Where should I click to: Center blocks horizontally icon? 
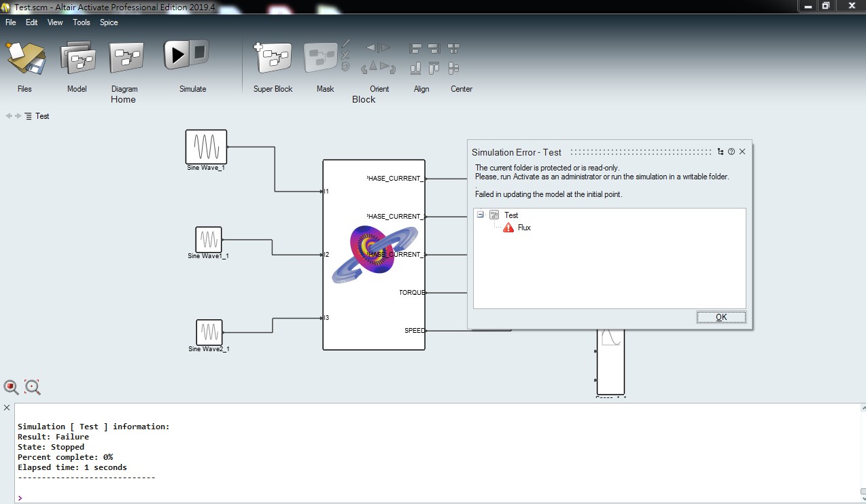pos(453,49)
